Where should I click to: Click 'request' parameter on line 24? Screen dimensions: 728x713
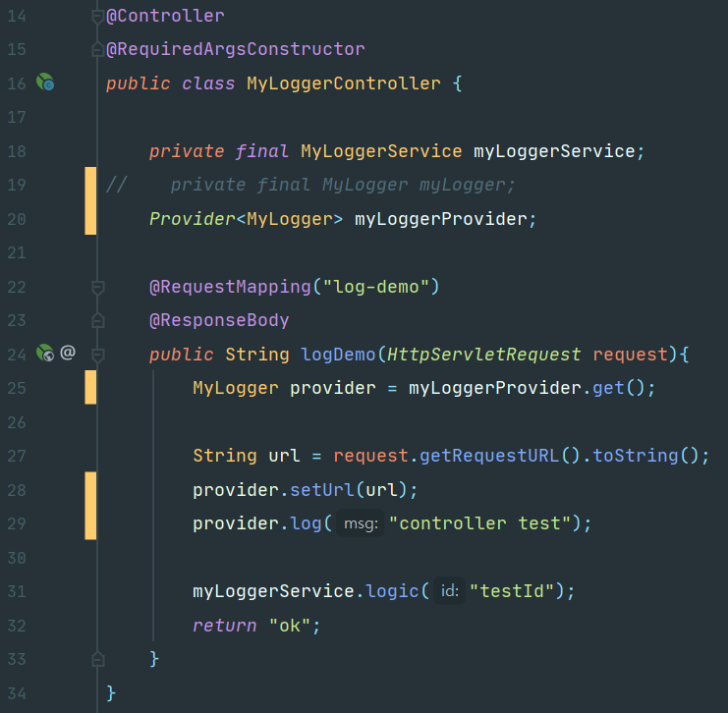(630, 355)
